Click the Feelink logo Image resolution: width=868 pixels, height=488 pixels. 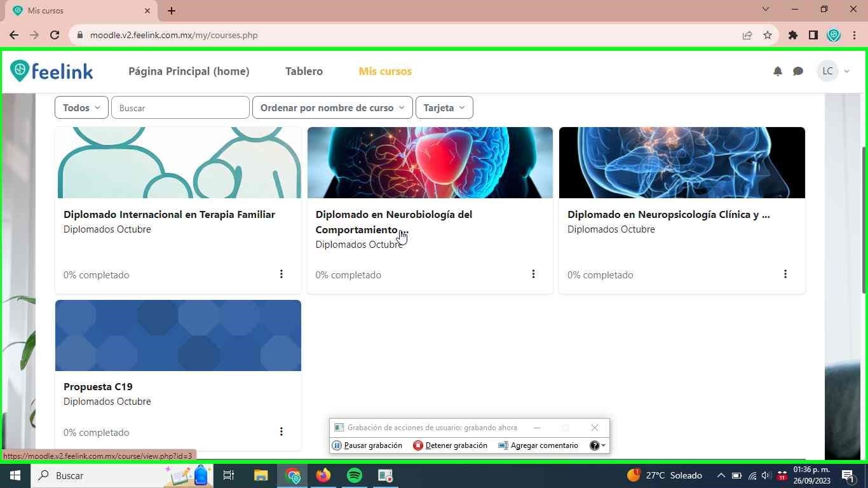coord(52,71)
